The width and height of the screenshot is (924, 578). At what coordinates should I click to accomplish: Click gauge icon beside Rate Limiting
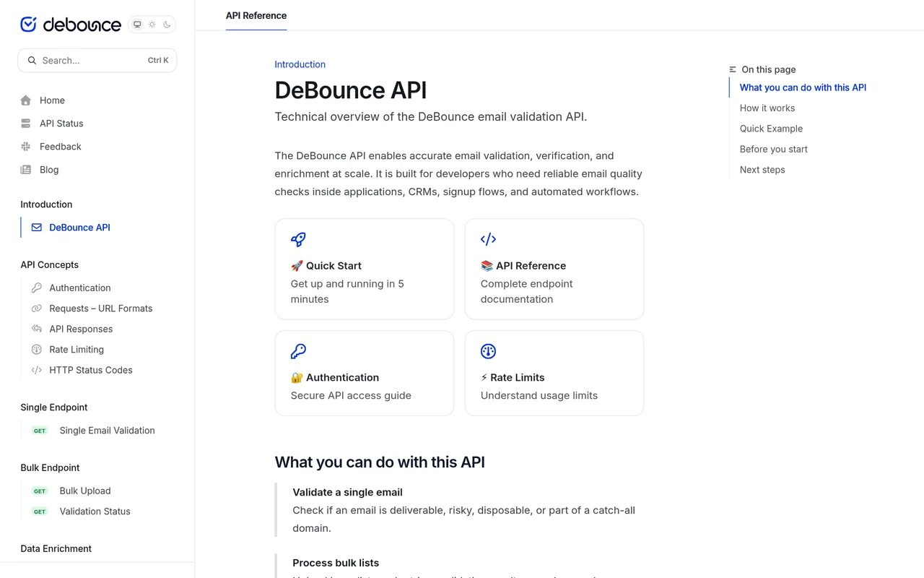(x=37, y=350)
